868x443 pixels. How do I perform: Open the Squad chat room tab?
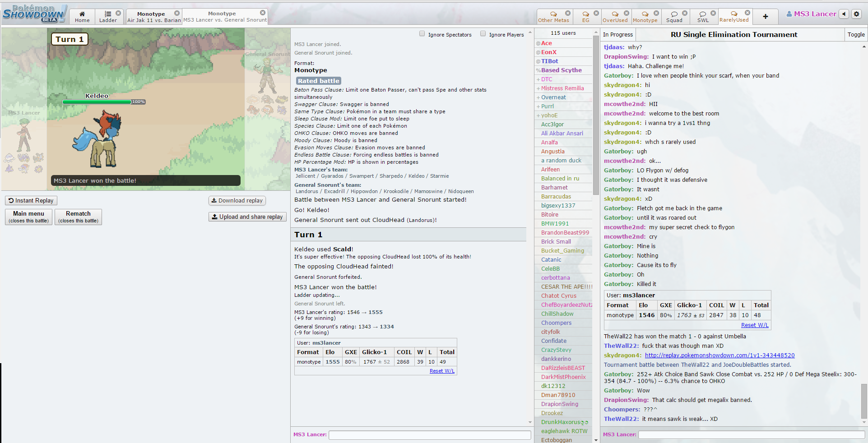[x=674, y=17]
